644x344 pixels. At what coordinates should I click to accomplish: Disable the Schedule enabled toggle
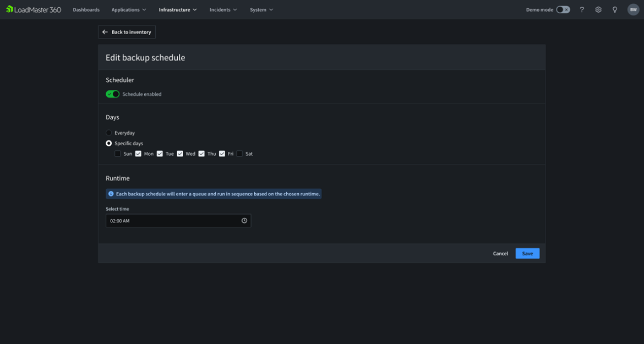pos(113,94)
